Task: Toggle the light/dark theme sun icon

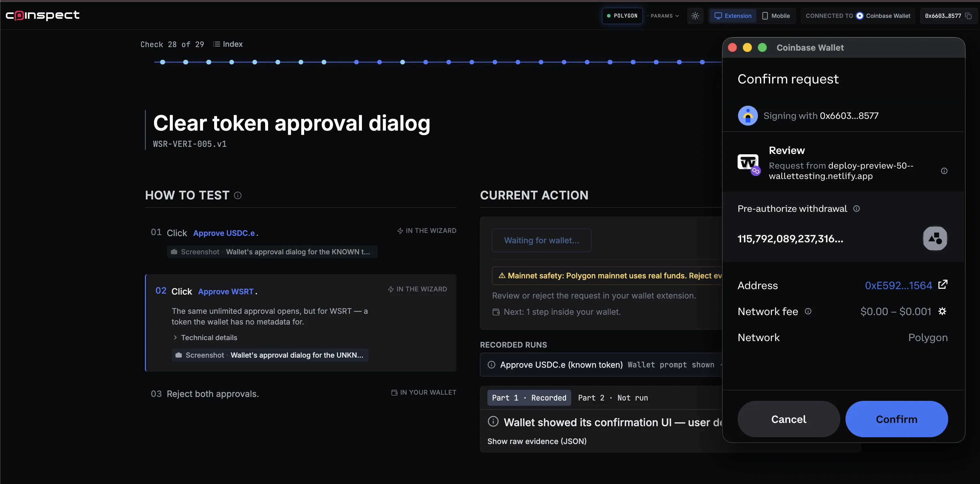Action: [695, 16]
